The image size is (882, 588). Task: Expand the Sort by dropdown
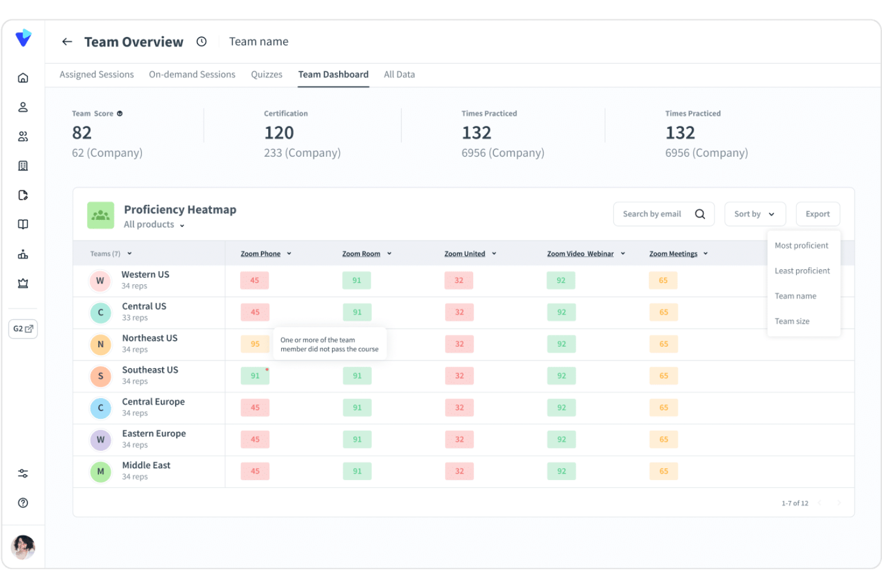[x=754, y=214]
